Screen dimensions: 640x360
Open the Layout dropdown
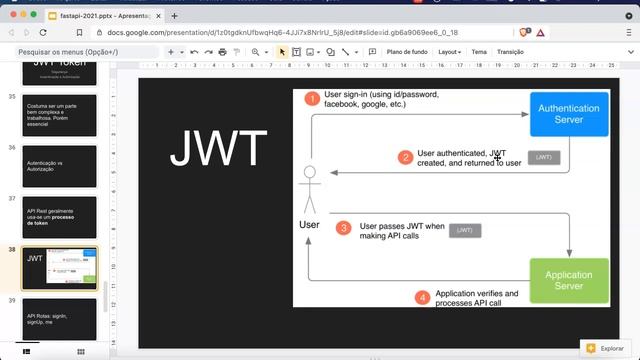click(449, 52)
